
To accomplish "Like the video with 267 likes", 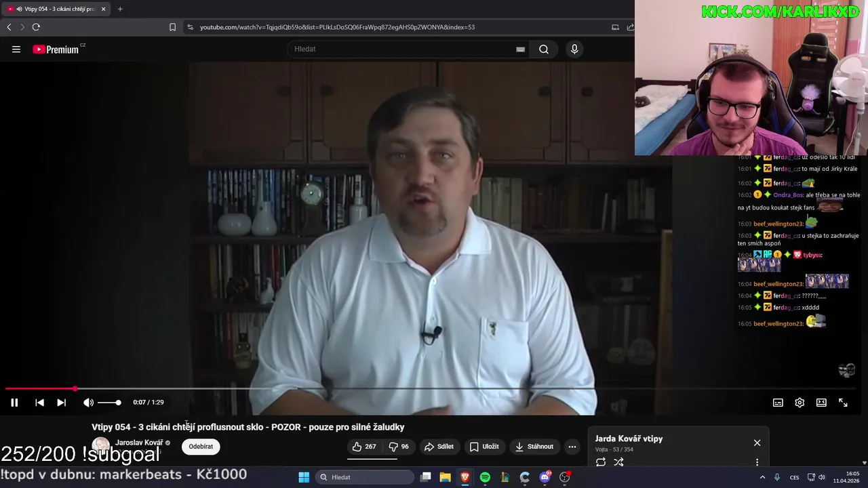I will (364, 447).
